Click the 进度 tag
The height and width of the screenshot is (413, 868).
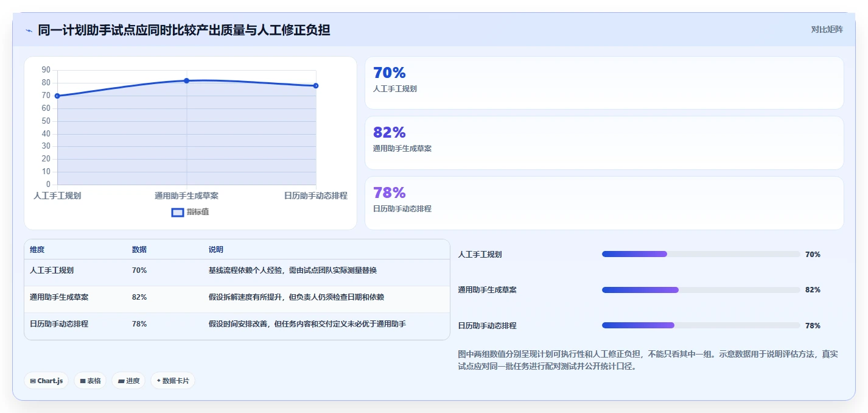click(128, 381)
